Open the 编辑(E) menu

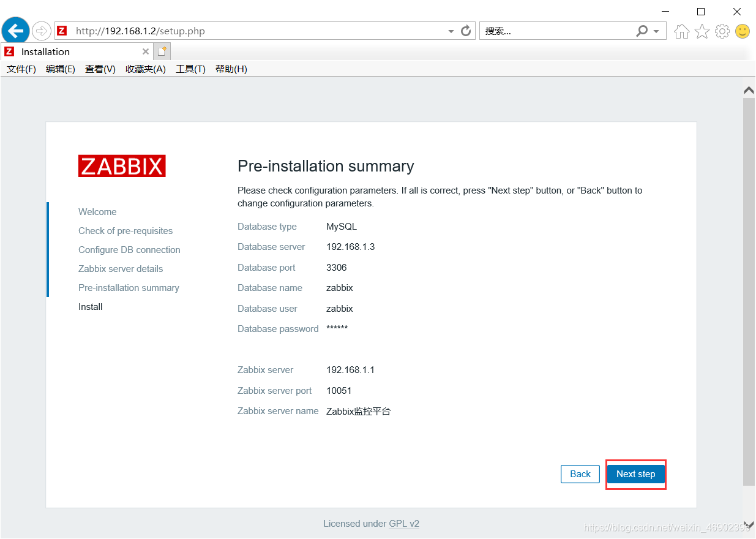61,69
